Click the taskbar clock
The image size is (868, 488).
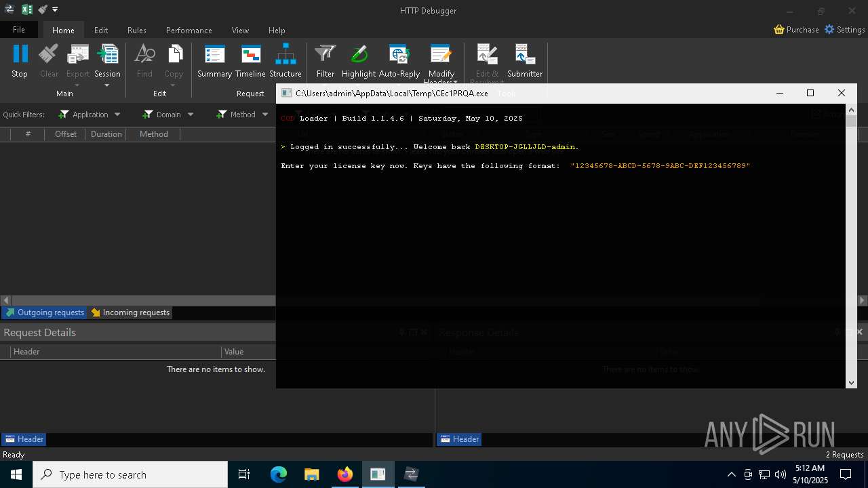click(x=810, y=474)
